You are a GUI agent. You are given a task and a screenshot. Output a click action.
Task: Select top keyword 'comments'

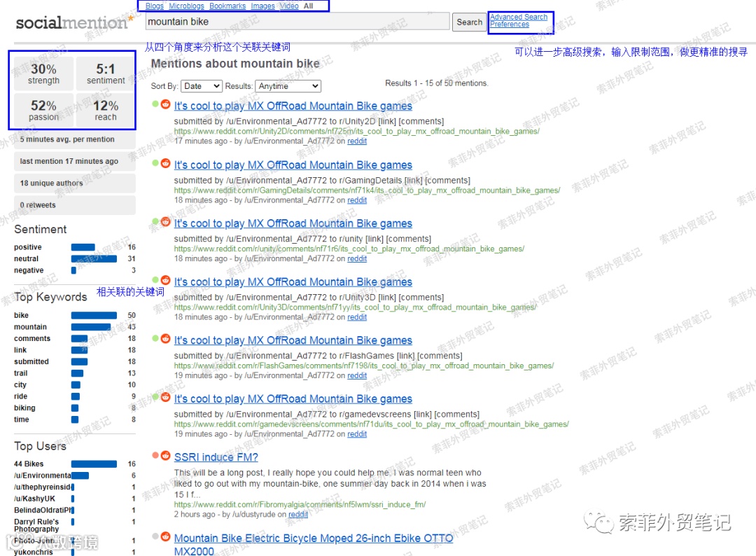(x=32, y=338)
